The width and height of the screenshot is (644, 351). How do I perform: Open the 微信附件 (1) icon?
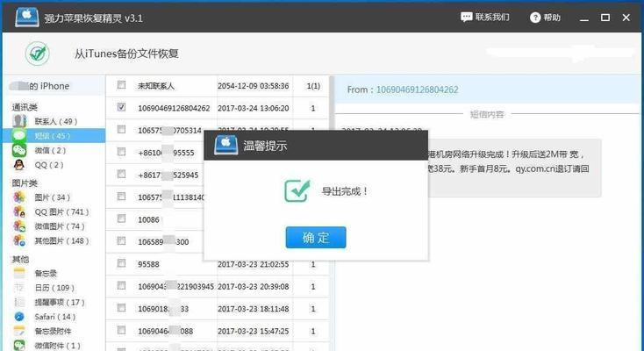tap(19, 345)
